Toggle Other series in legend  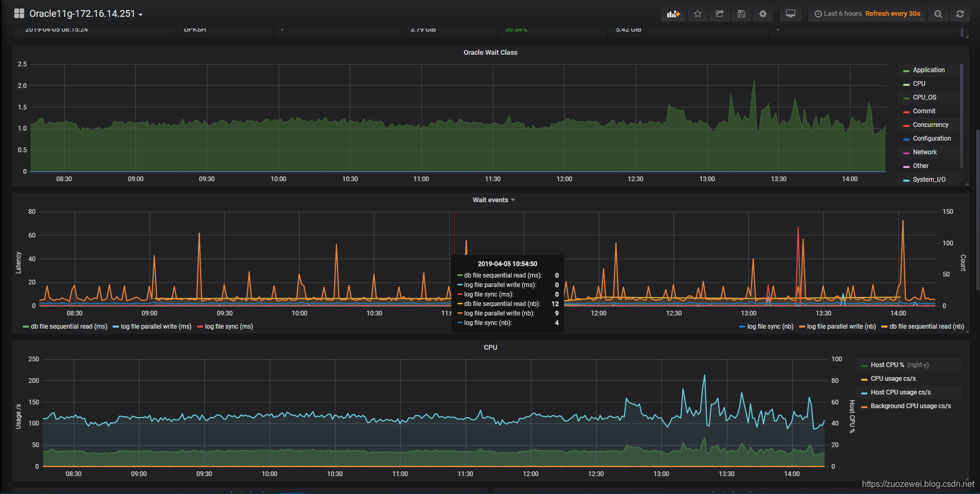[920, 166]
